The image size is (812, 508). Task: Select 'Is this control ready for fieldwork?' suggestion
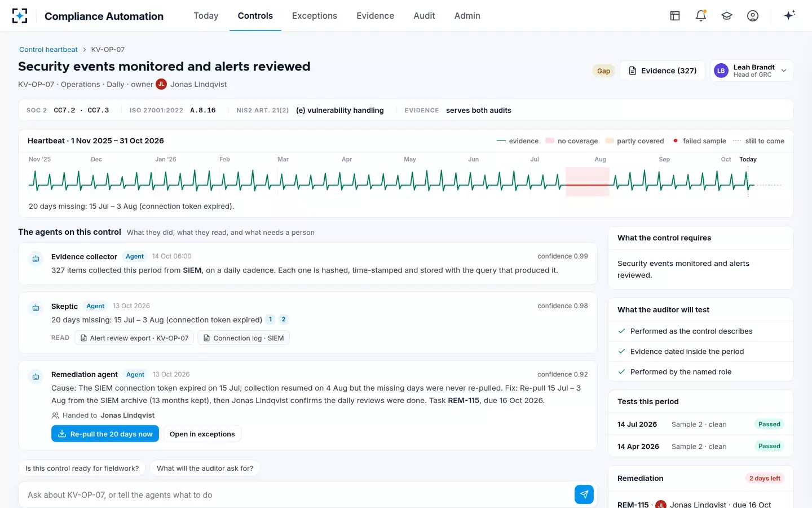tap(82, 468)
